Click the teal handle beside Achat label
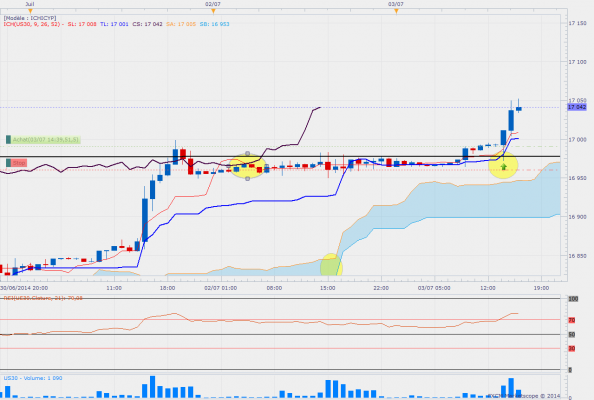 8,140
